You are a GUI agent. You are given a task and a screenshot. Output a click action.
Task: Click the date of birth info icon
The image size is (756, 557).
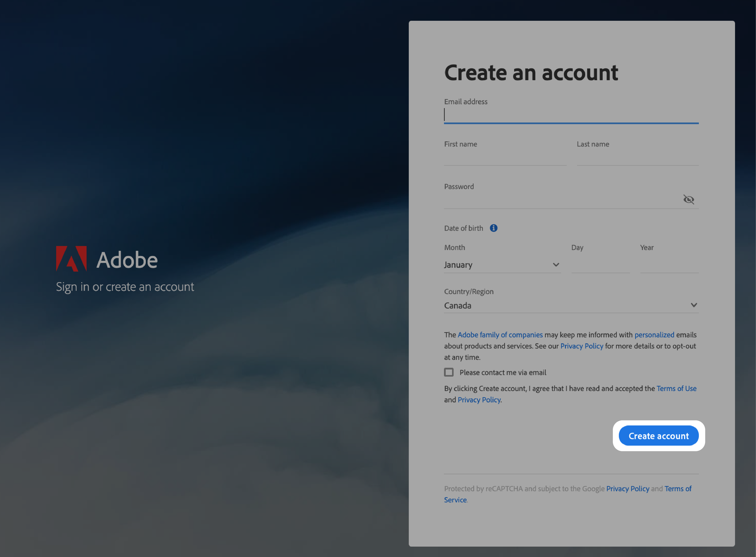(493, 228)
